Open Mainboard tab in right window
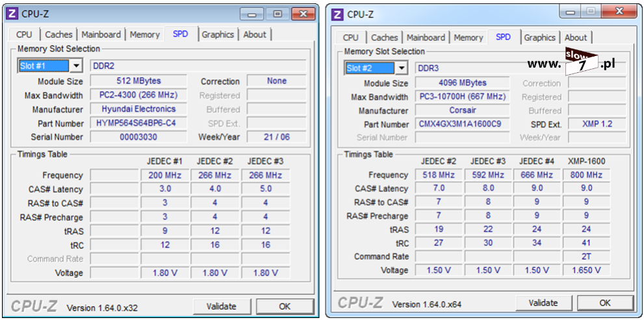Viewport: 644px width, 320px height. 426,38
